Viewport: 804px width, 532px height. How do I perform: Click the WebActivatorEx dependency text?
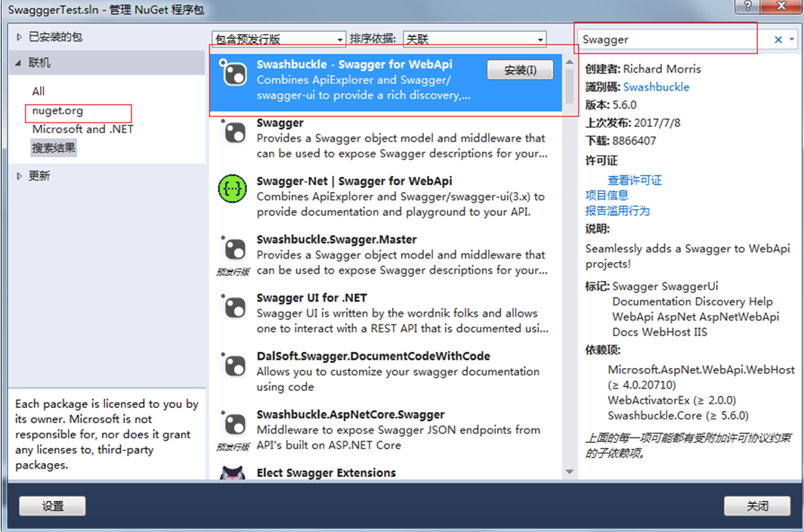coord(672,401)
